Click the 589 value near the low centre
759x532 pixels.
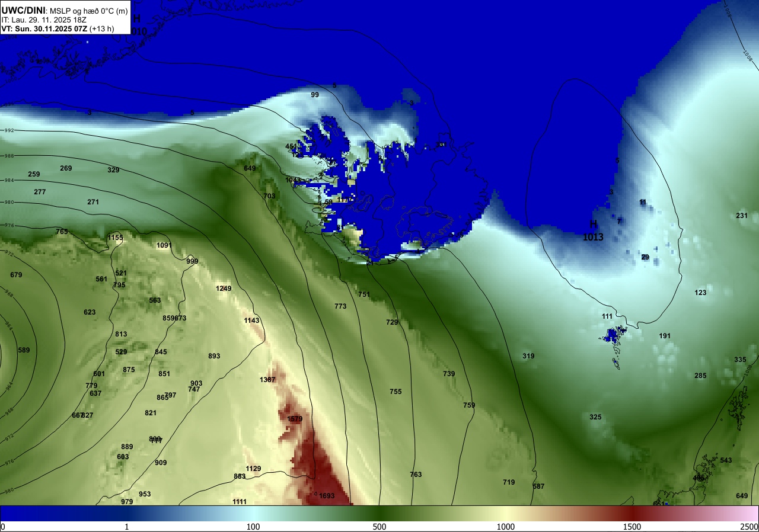click(24, 350)
